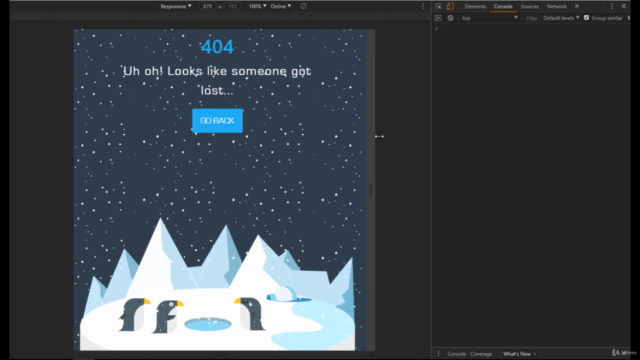The width and height of the screenshot is (640, 360).
Task: Open the Online throttling dropdown
Action: pyautogui.click(x=281, y=7)
